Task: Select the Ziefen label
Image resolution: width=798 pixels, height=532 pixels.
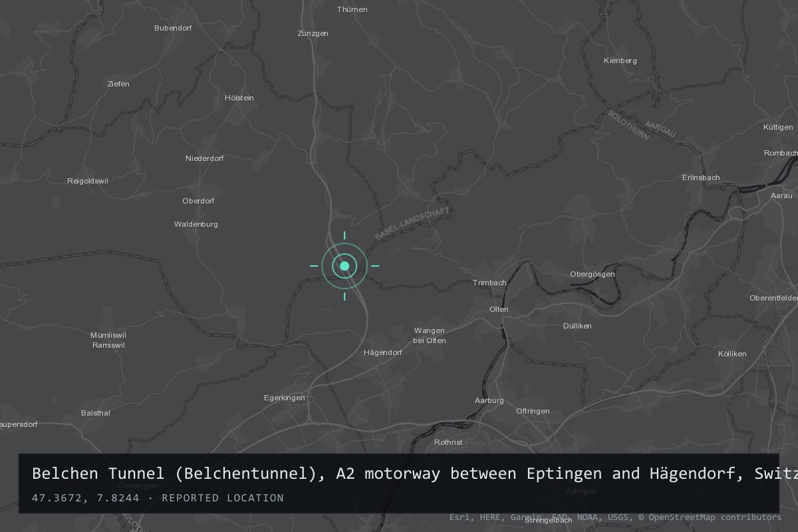Action: [x=118, y=84]
